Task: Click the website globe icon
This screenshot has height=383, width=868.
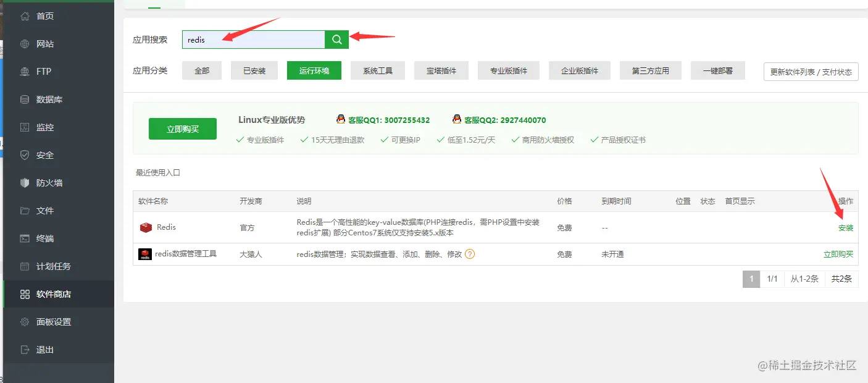Action: 25,44
